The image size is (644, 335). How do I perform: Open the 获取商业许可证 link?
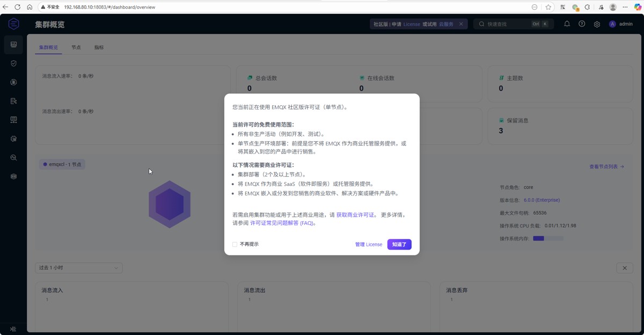point(355,215)
